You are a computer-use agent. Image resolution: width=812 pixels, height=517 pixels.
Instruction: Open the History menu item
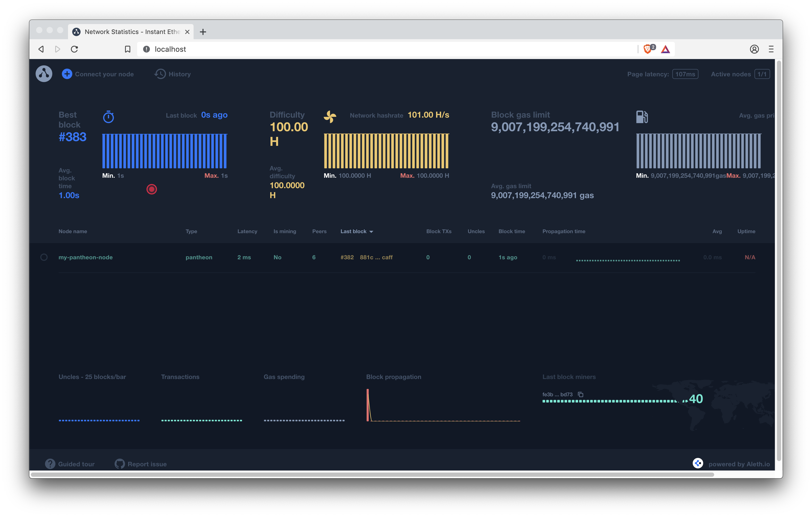pyautogui.click(x=173, y=74)
